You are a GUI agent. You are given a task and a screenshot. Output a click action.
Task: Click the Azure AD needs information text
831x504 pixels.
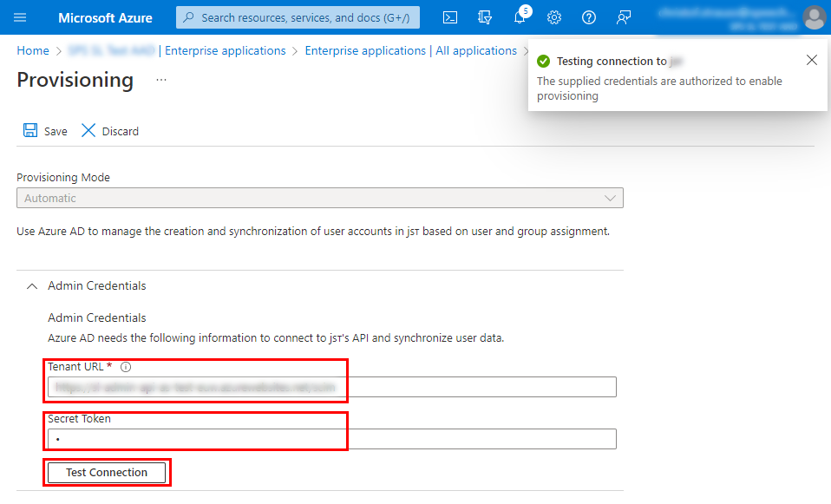coord(276,338)
